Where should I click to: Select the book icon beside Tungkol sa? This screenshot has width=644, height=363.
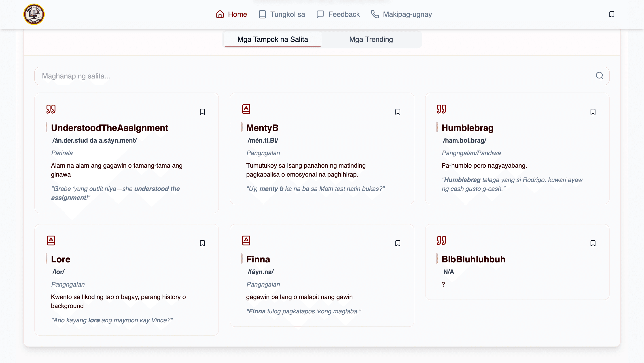(x=262, y=14)
